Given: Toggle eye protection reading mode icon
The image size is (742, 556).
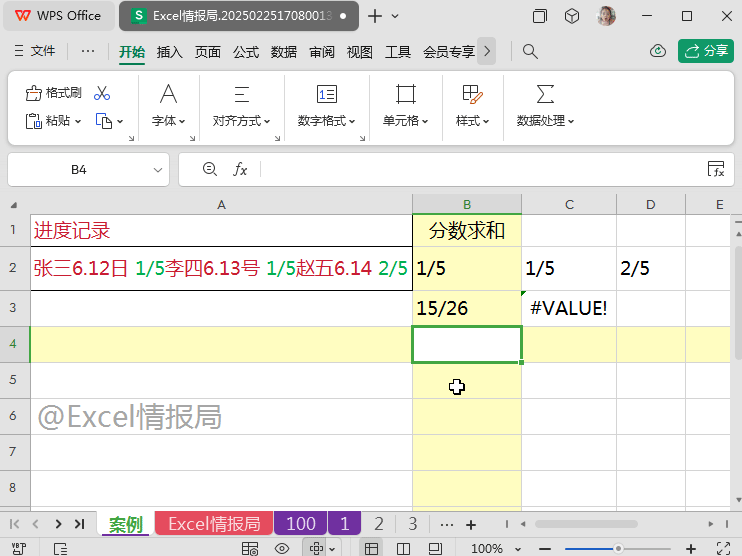Looking at the screenshot, I should (x=282, y=548).
